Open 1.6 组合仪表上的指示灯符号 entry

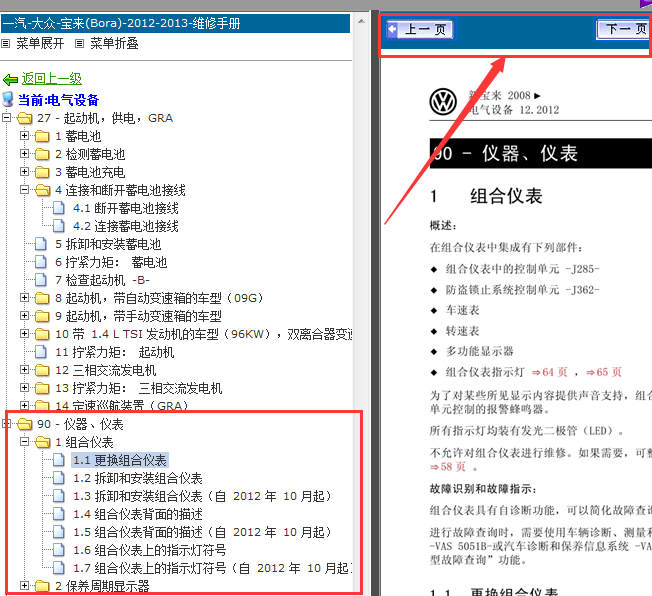150,550
